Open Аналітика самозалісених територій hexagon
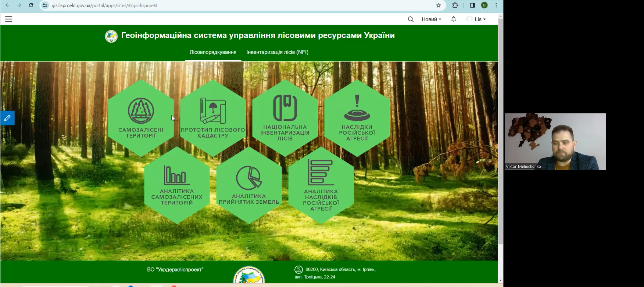The width and height of the screenshot is (644, 287). click(177, 185)
